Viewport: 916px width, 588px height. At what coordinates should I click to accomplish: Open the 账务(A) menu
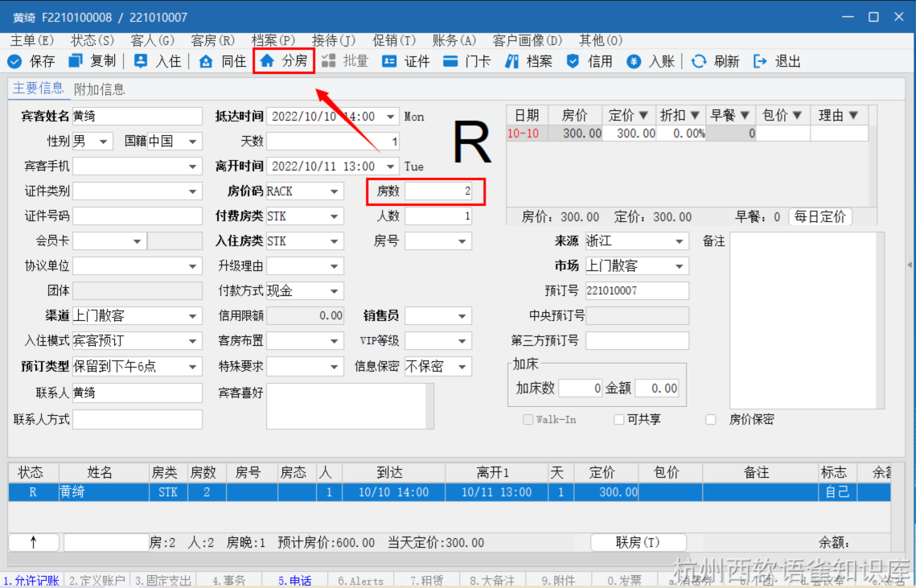pos(454,40)
